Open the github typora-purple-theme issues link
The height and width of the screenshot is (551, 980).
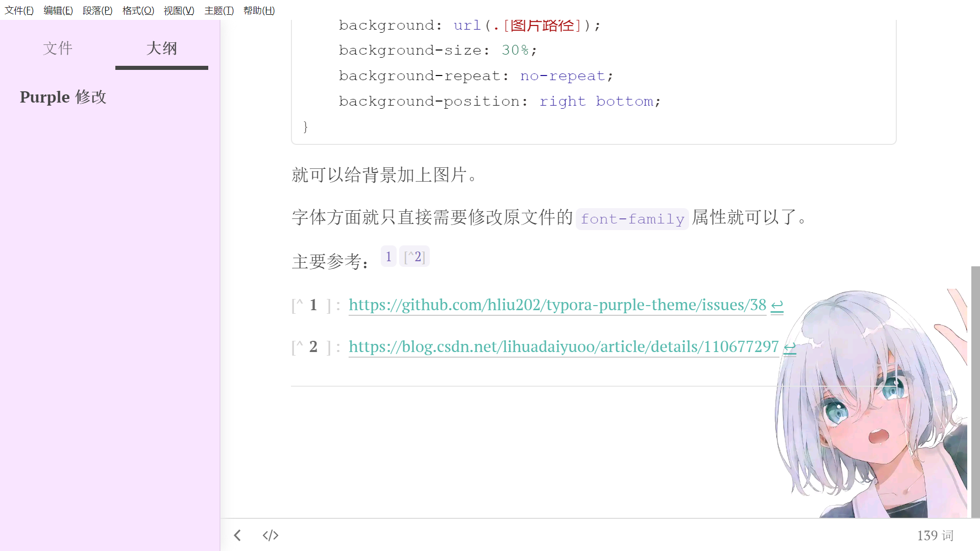point(557,305)
